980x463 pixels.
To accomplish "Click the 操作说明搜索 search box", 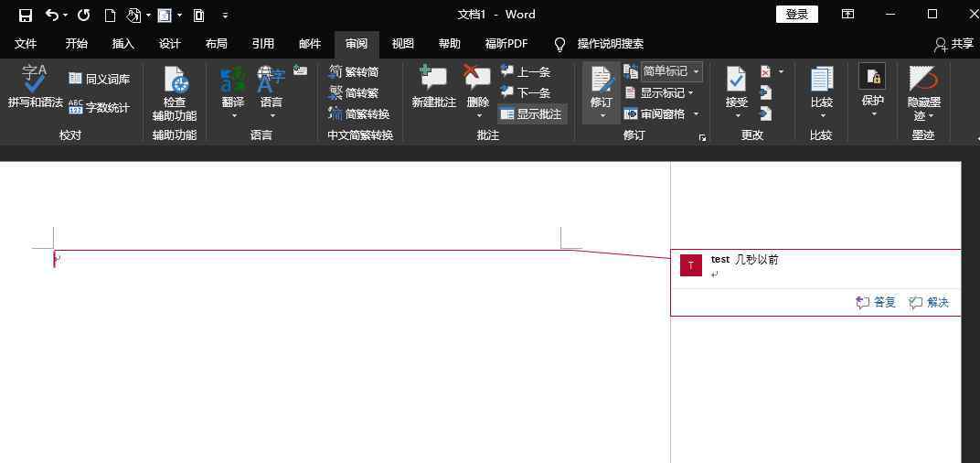I will pos(611,44).
